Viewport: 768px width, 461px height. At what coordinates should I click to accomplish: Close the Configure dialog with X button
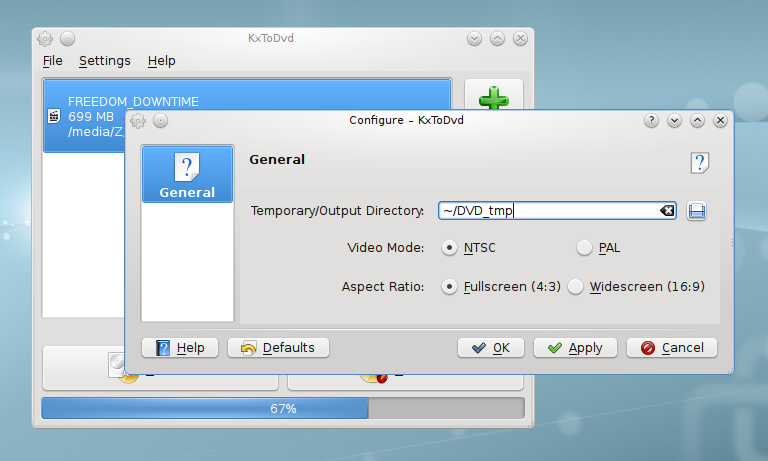coord(720,121)
